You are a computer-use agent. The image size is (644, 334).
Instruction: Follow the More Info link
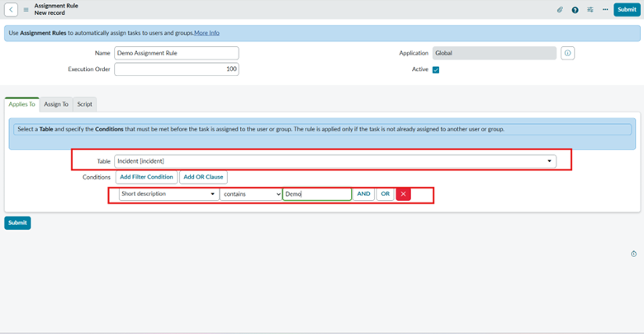point(206,33)
